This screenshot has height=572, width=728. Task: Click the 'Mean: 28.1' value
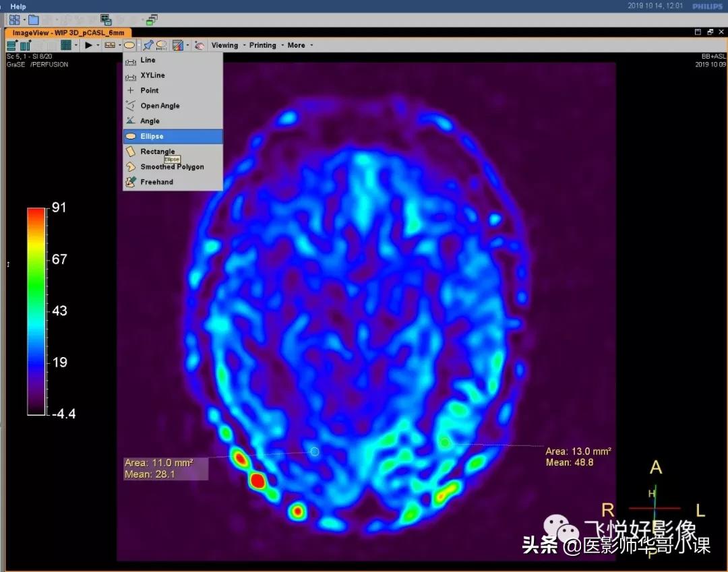pos(150,474)
